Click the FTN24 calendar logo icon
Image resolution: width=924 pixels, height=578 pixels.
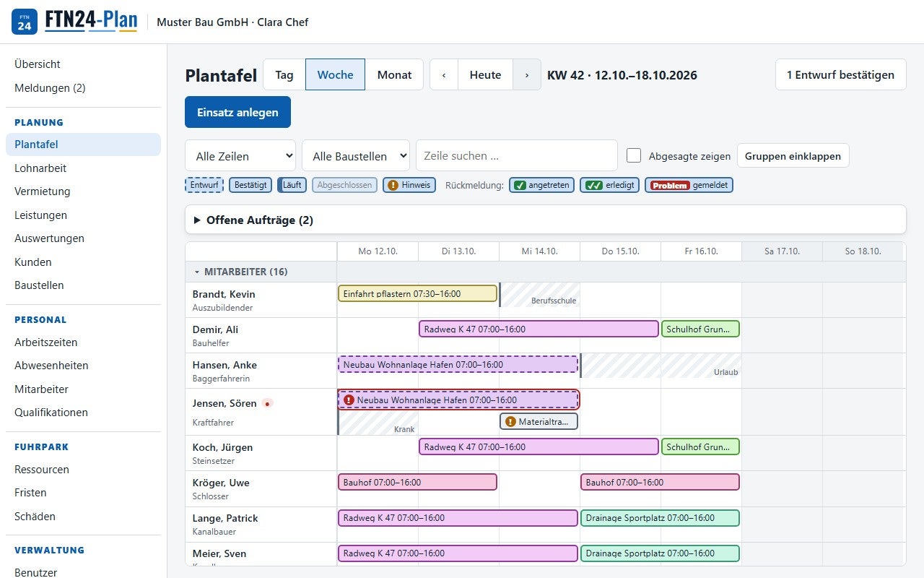(25, 22)
